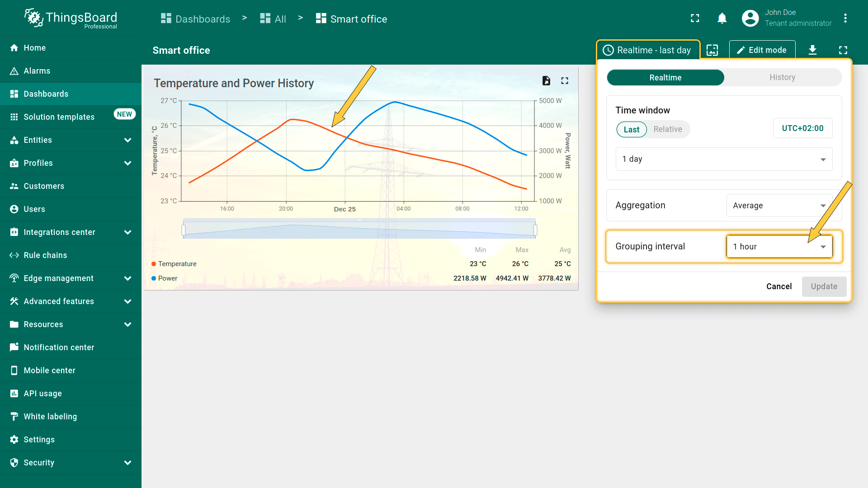868x488 pixels.
Task: Click the ThingsBoard logo
Action: tap(71, 19)
